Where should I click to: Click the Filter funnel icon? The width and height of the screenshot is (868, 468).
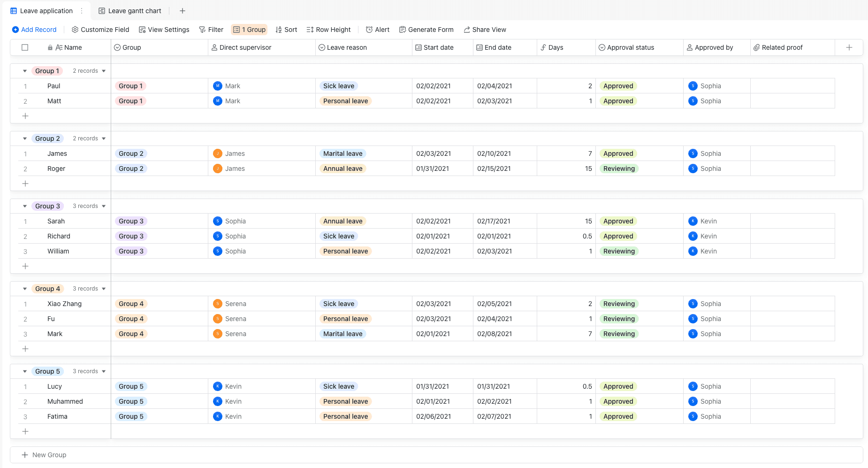tap(202, 30)
